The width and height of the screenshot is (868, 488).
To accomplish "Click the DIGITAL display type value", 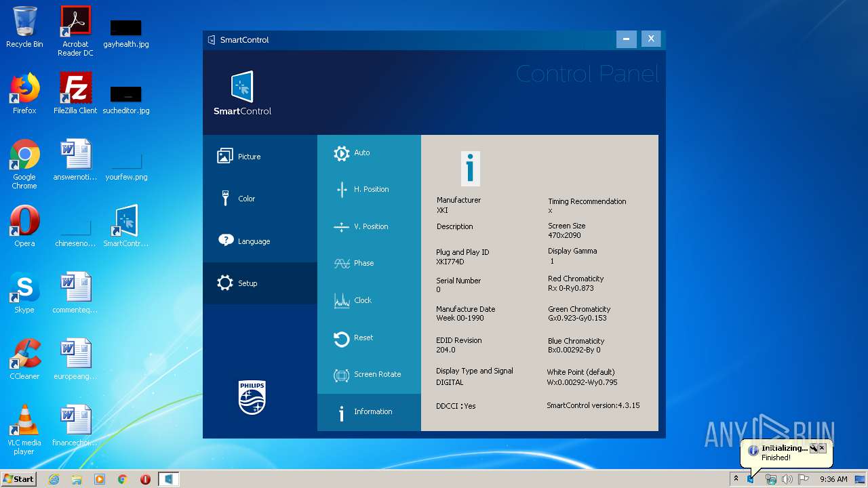I will (450, 382).
